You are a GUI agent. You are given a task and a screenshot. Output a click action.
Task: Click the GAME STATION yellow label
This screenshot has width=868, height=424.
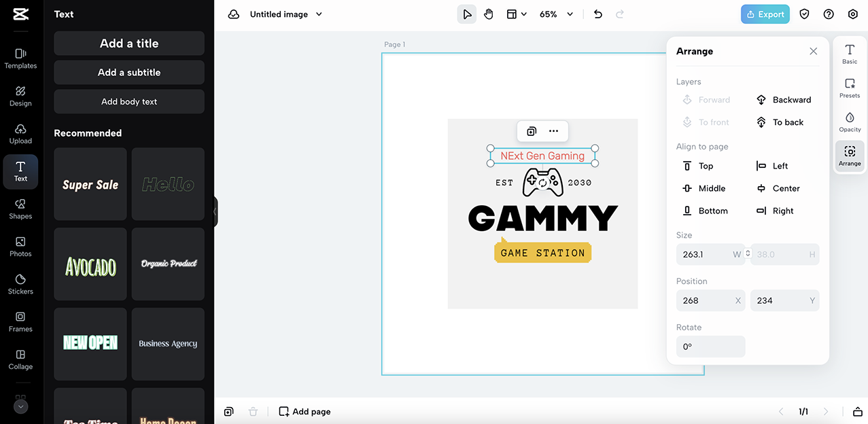(x=542, y=253)
